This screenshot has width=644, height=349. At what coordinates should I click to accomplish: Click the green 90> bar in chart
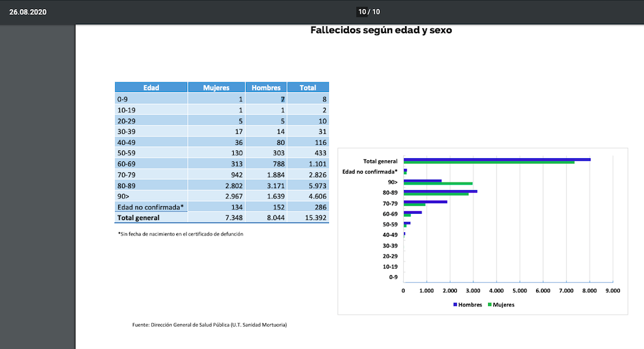click(x=438, y=184)
